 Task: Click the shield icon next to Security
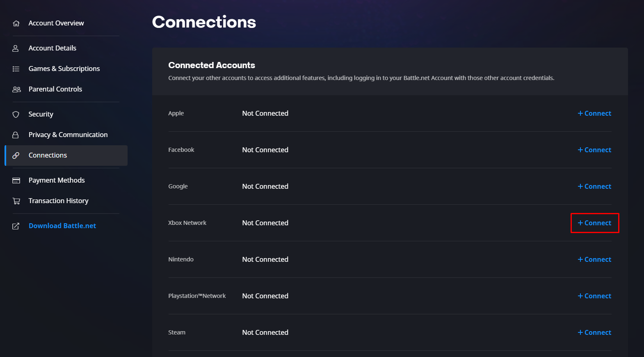click(16, 114)
